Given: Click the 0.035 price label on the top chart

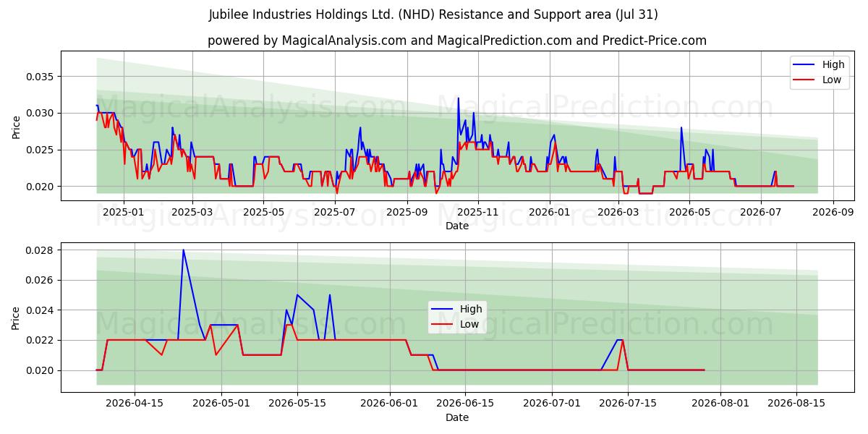Looking at the screenshot, I should tap(41, 77).
